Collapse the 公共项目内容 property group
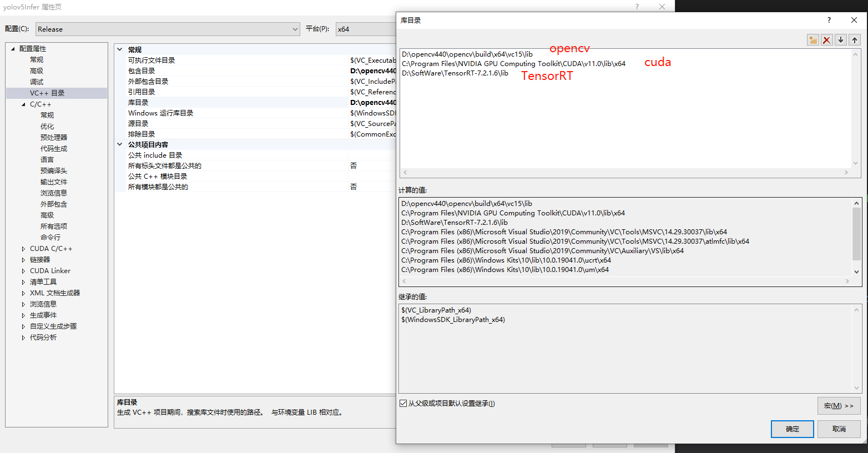The width and height of the screenshot is (868, 453). coord(120,144)
